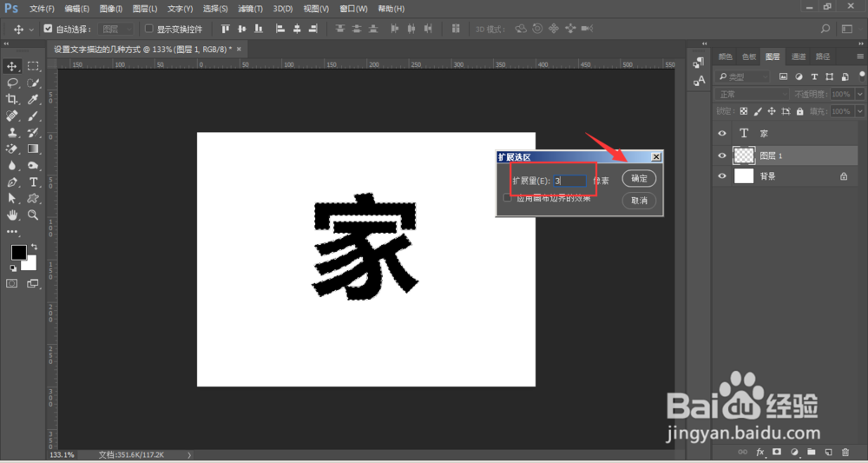Click the align top edges icon
Viewport: 868px width, 463px height.
tap(226, 29)
